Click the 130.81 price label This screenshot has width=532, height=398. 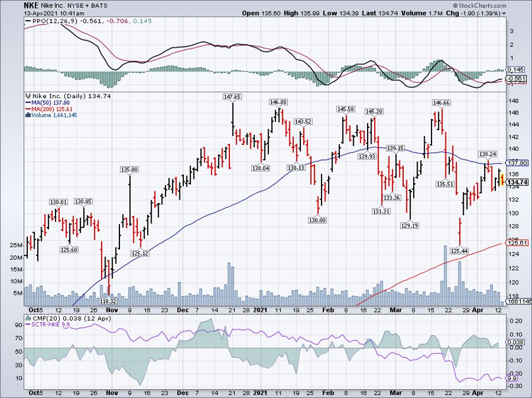coord(59,202)
